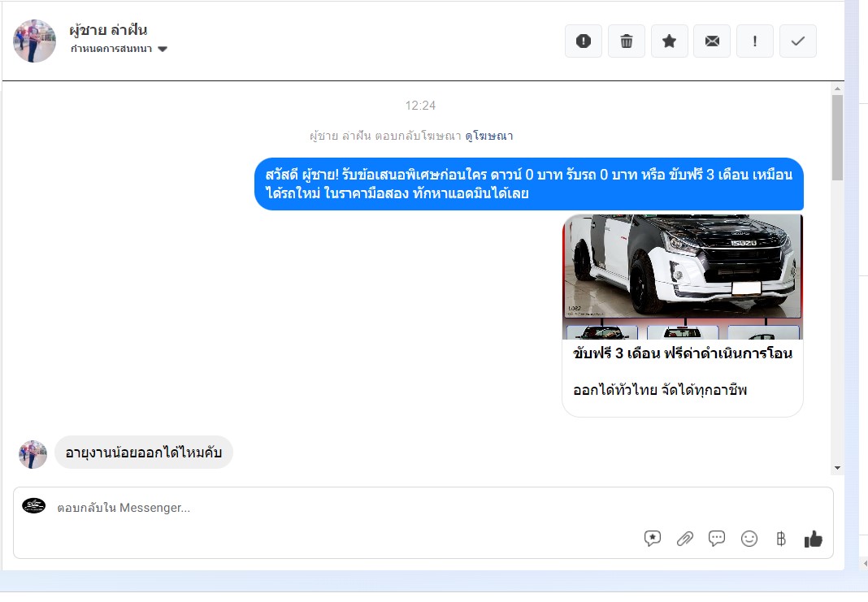The height and width of the screenshot is (602, 868).
Task: Click scrollbar up arrow in chat
Action: click(837, 88)
